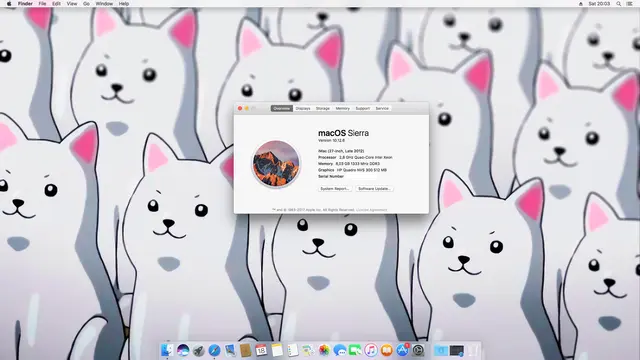Open the View menu
Viewport: 640px width, 360px height.
tap(72, 4)
